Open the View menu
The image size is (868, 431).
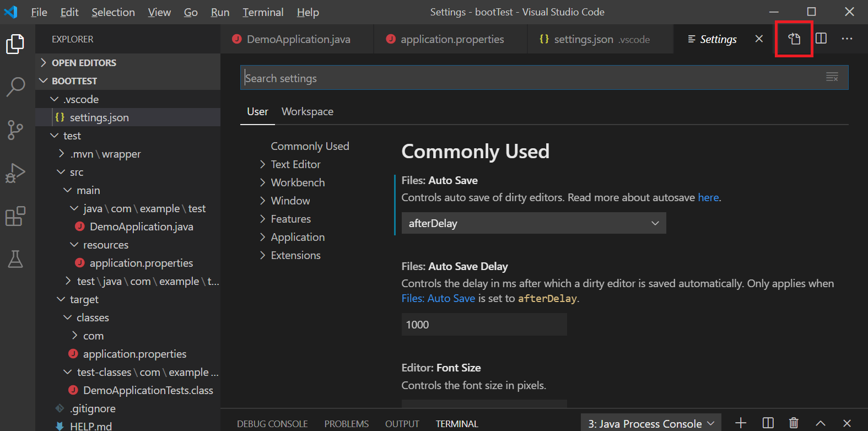pos(159,12)
